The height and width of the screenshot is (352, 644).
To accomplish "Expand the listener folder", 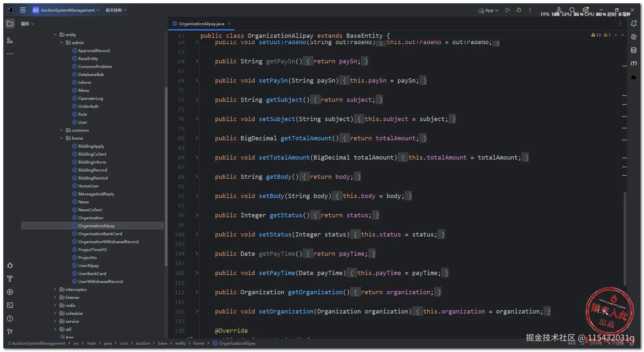I will coord(55,297).
